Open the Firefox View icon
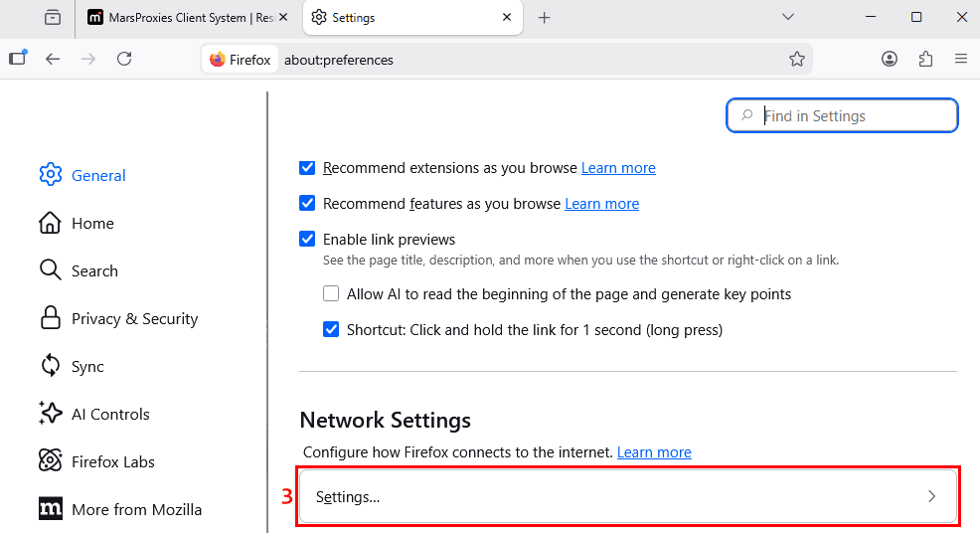 tap(53, 18)
